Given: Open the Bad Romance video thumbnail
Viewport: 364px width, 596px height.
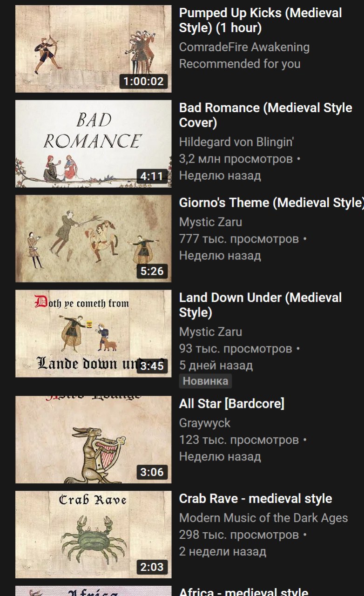Looking at the screenshot, I should pos(94,144).
